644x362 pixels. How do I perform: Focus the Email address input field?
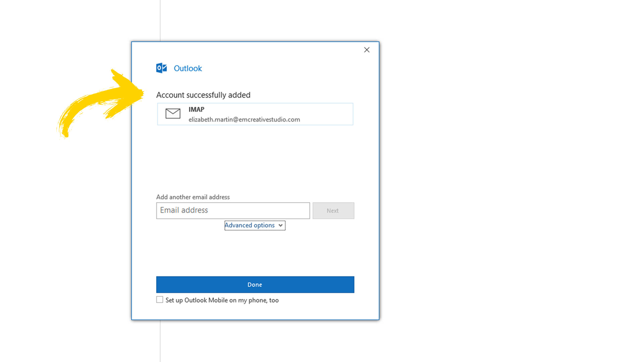233,210
